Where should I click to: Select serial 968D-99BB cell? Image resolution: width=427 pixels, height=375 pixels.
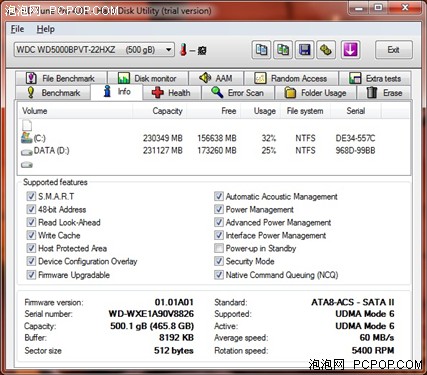(355, 151)
